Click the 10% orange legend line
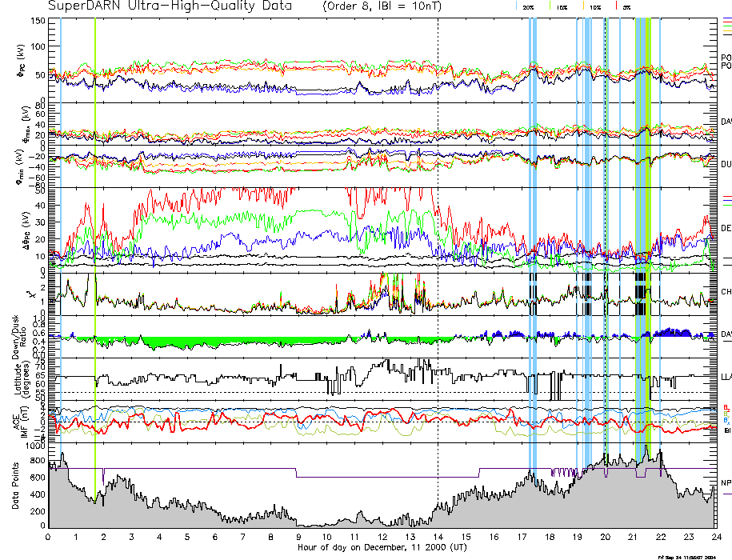 (583, 6)
